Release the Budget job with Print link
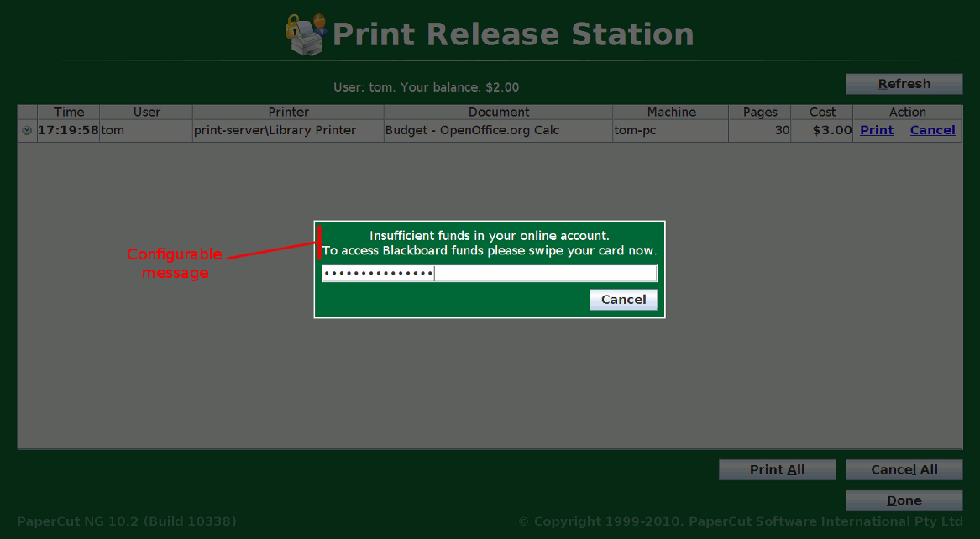Image resolution: width=980 pixels, height=539 pixels. point(877,130)
